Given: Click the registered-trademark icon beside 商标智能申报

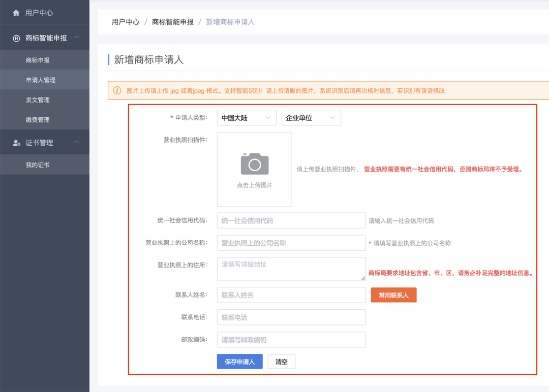Looking at the screenshot, I should coord(16,38).
